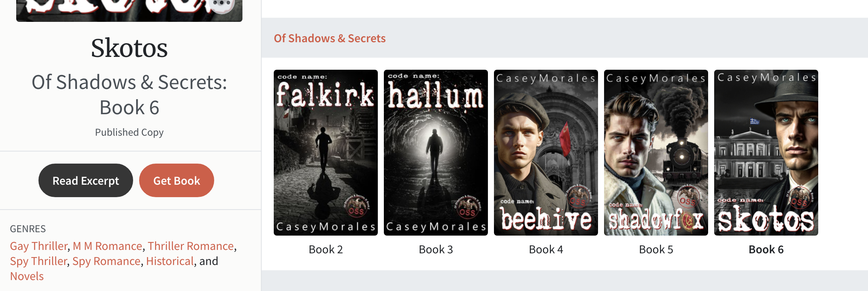This screenshot has width=868, height=291.
Task: Open the Read Excerpt button
Action: (86, 181)
